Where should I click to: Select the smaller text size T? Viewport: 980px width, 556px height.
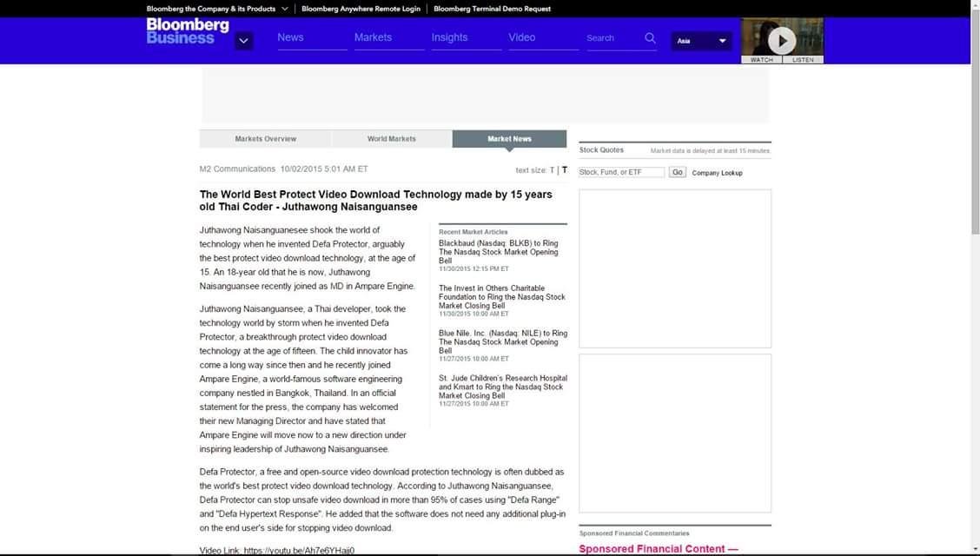coord(552,170)
